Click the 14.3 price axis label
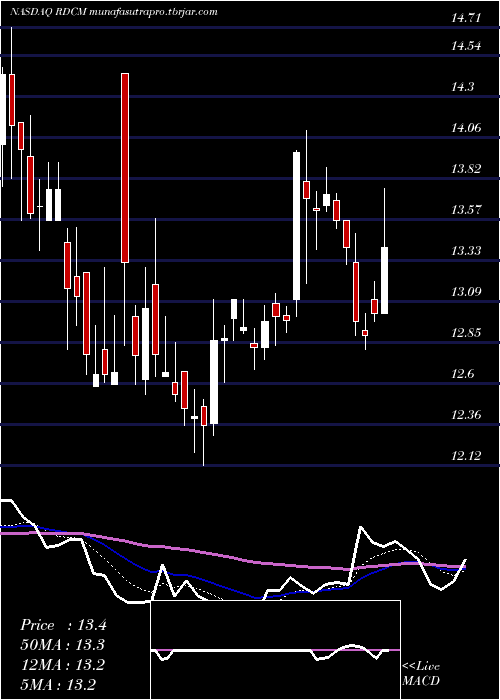Image resolution: width=500 pixels, height=700 pixels. coord(462,87)
